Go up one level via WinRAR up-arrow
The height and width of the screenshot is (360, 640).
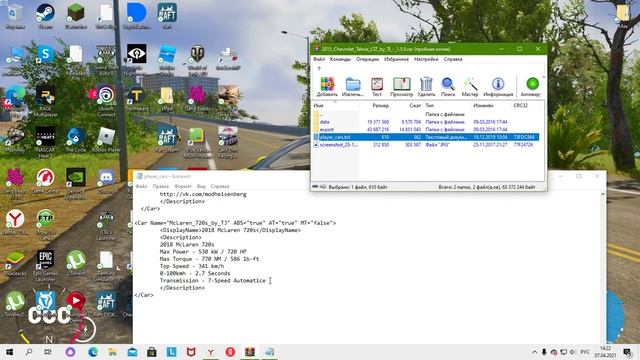(x=319, y=69)
